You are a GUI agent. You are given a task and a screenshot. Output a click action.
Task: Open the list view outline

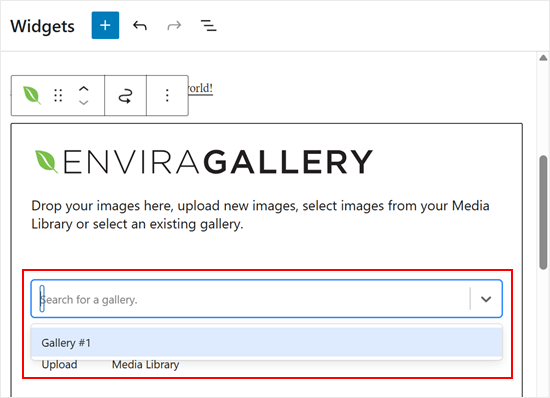point(208,26)
